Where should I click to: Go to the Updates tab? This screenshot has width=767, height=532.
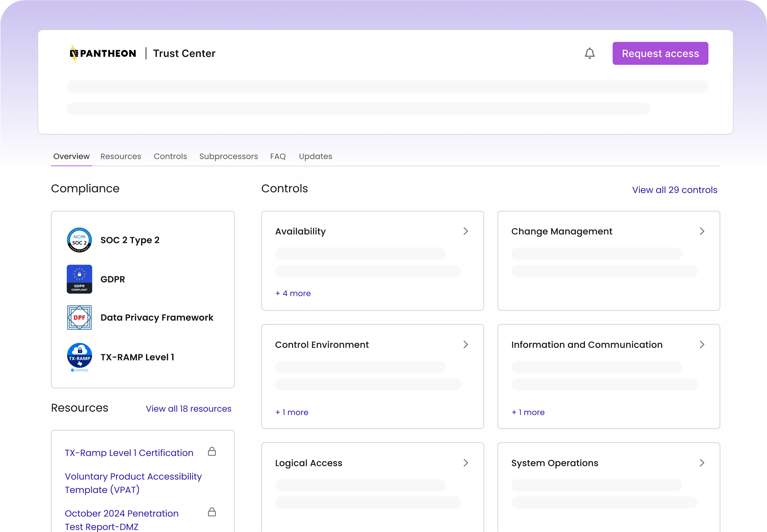pos(315,156)
